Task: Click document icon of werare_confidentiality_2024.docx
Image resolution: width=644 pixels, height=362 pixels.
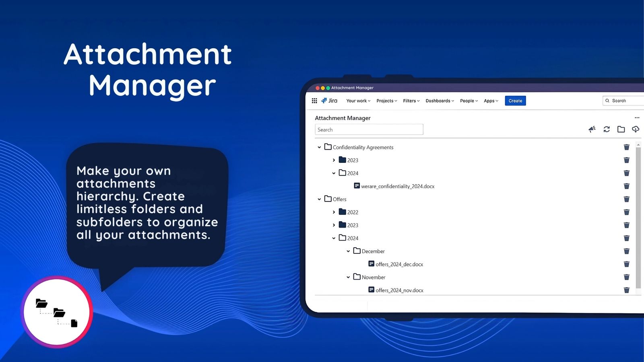Action: point(357,186)
